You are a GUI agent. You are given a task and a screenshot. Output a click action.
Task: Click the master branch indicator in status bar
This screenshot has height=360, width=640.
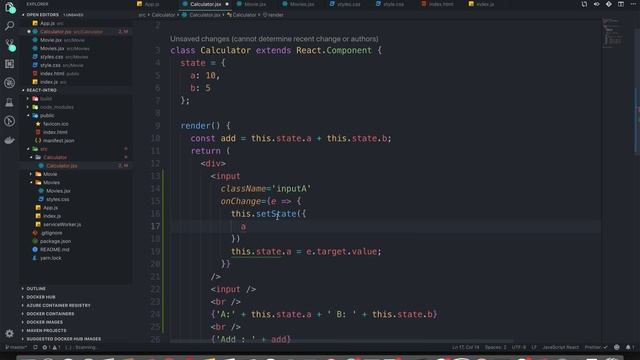click(x=16, y=347)
